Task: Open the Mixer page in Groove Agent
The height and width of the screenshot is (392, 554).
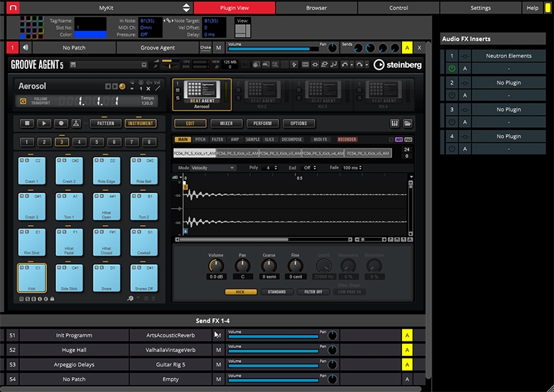Action: tap(226, 124)
